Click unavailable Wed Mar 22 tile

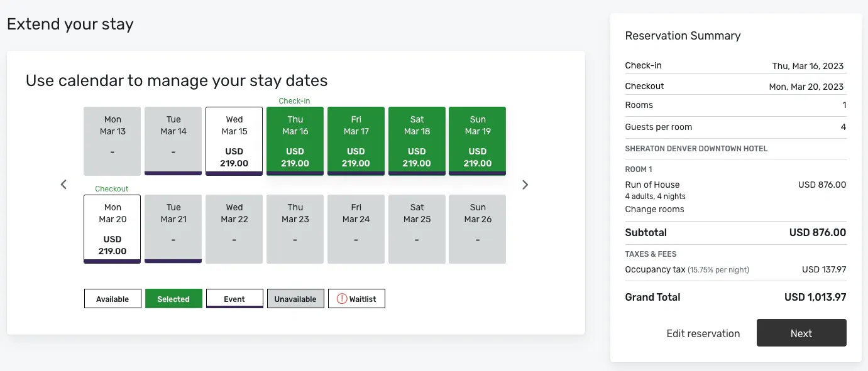tap(234, 229)
